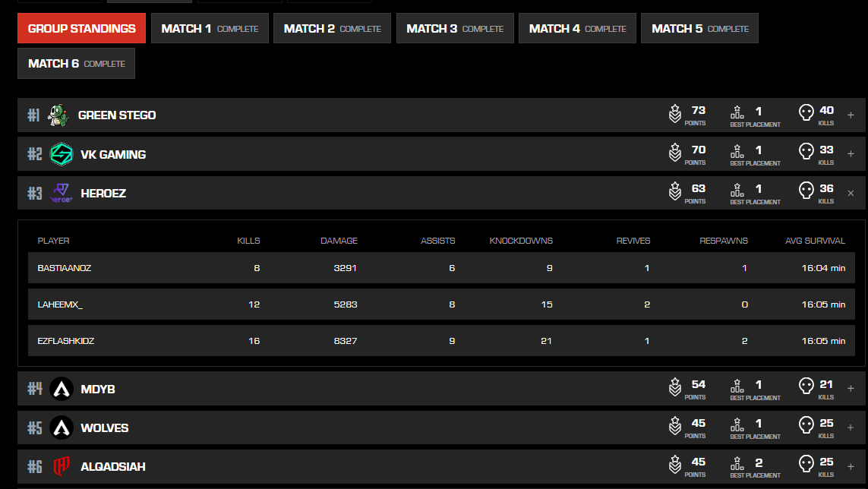Collapse Heroez player details
868x489 pixels.
tap(851, 194)
